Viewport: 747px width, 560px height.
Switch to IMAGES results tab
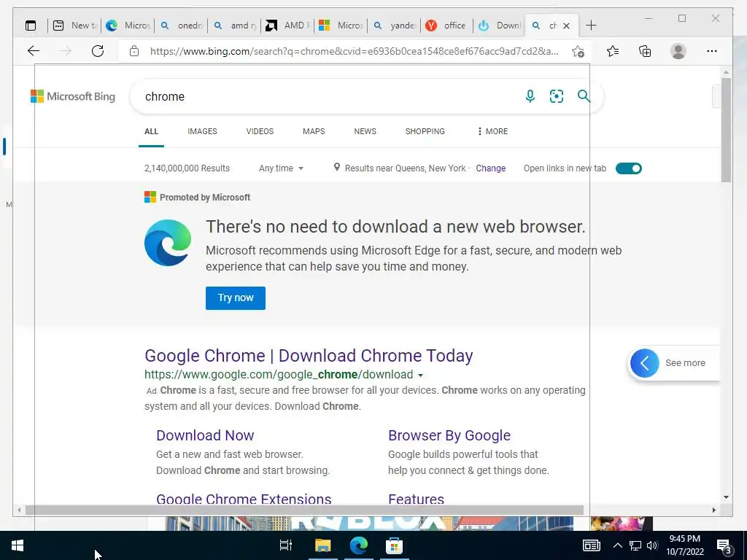202,131
